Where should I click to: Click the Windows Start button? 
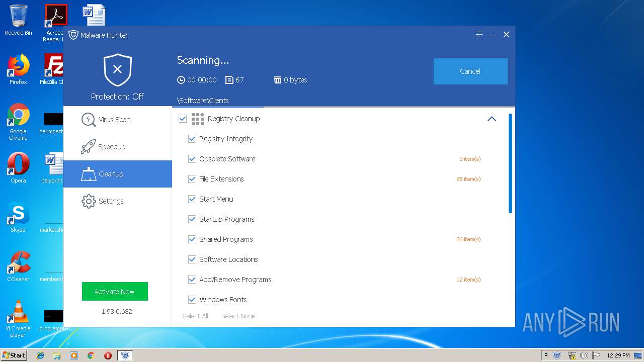14,355
